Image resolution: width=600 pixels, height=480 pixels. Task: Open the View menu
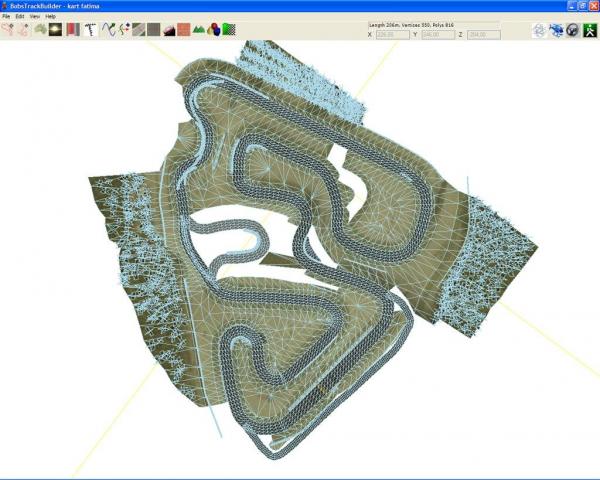35,17
